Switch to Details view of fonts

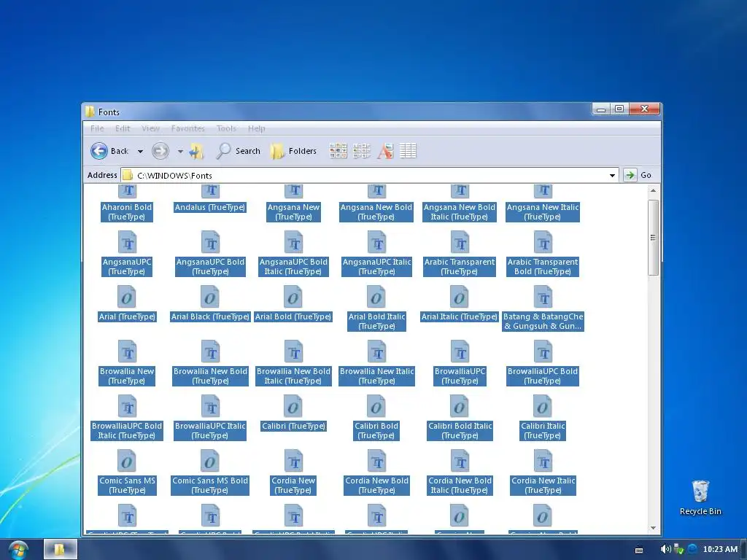click(408, 150)
